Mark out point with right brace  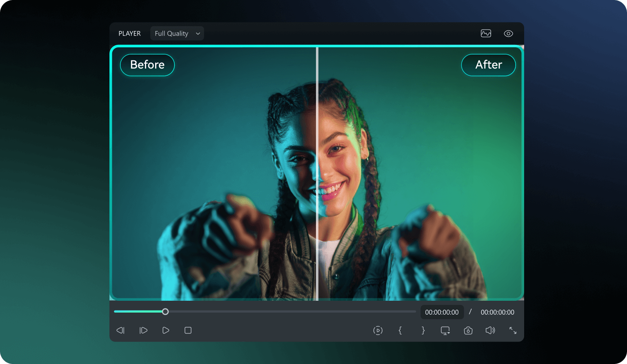tap(423, 331)
